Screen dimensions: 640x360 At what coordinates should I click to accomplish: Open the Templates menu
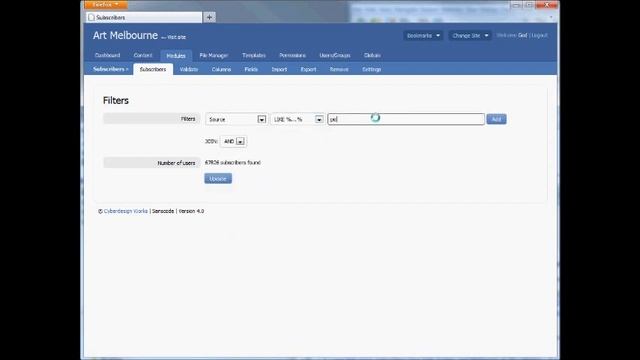(253, 55)
